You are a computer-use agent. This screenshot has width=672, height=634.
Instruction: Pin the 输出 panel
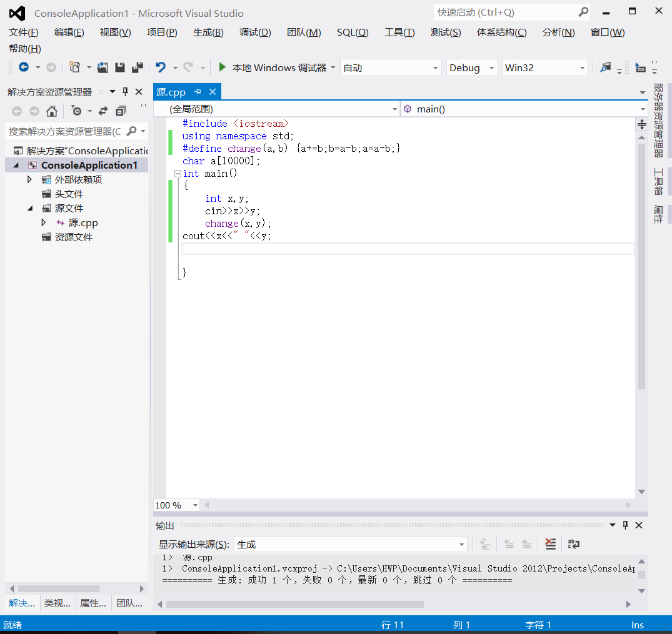tap(625, 525)
